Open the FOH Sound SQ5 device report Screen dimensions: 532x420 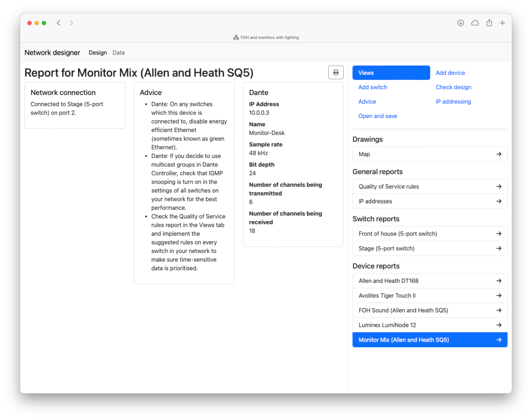click(429, 310)
